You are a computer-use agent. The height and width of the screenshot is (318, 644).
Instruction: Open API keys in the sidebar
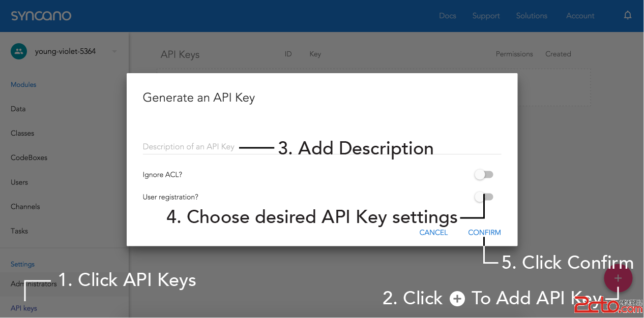(24, 308)
